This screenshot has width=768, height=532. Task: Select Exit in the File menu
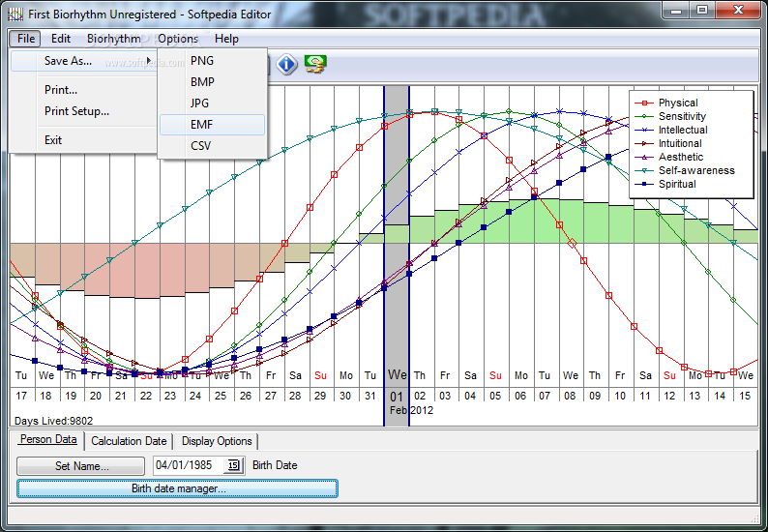tap(53, 140)
